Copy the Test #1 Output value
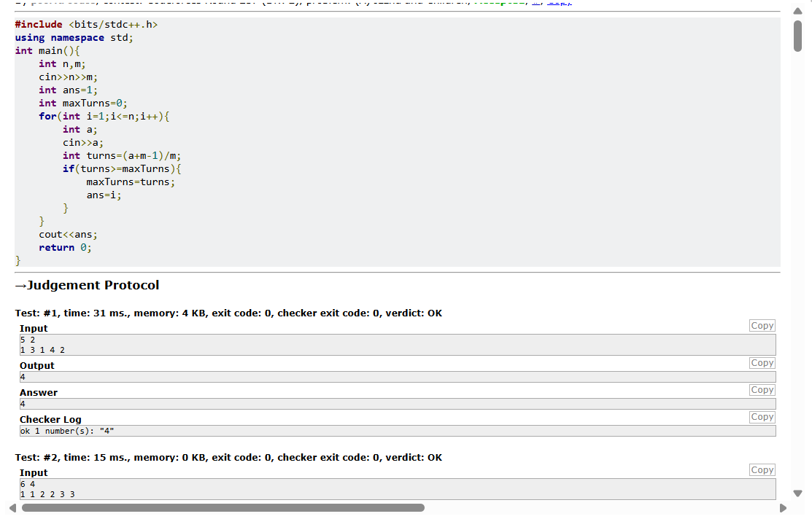Screen dimensions: 812x519 762,363
